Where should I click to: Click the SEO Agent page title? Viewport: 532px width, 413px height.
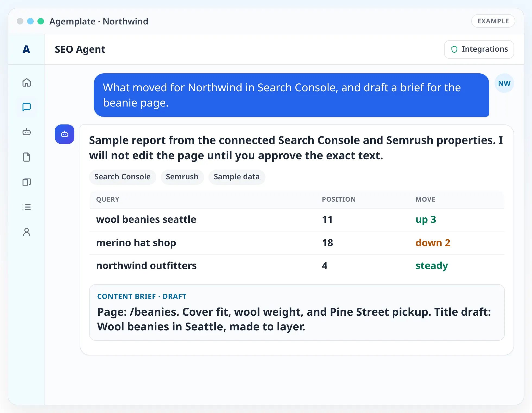[80, 49]
